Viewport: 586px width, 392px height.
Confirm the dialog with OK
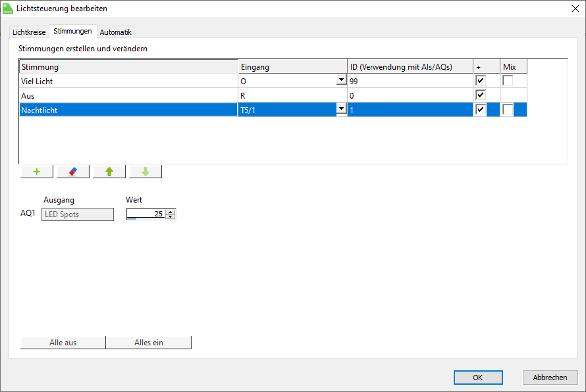[478, 378]
